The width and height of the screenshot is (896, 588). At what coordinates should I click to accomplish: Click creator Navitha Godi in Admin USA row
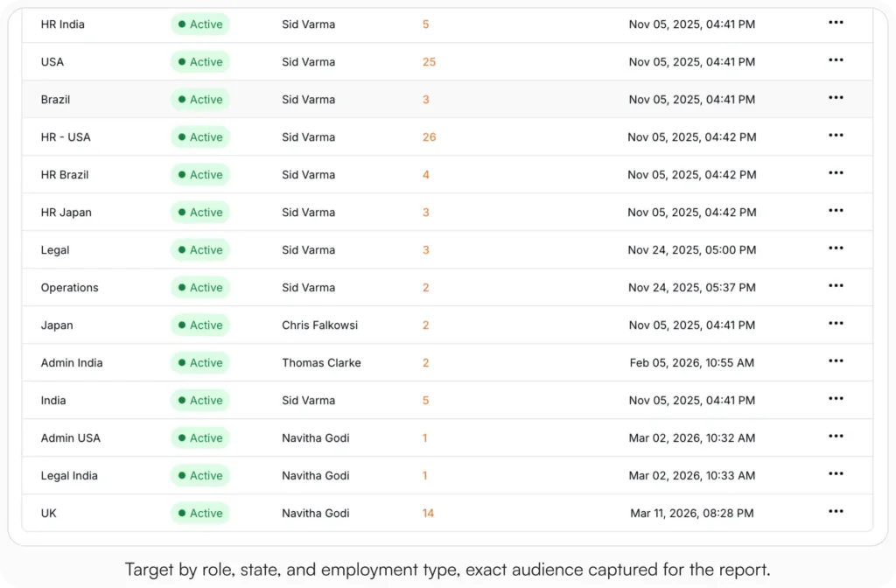[315, 438]
